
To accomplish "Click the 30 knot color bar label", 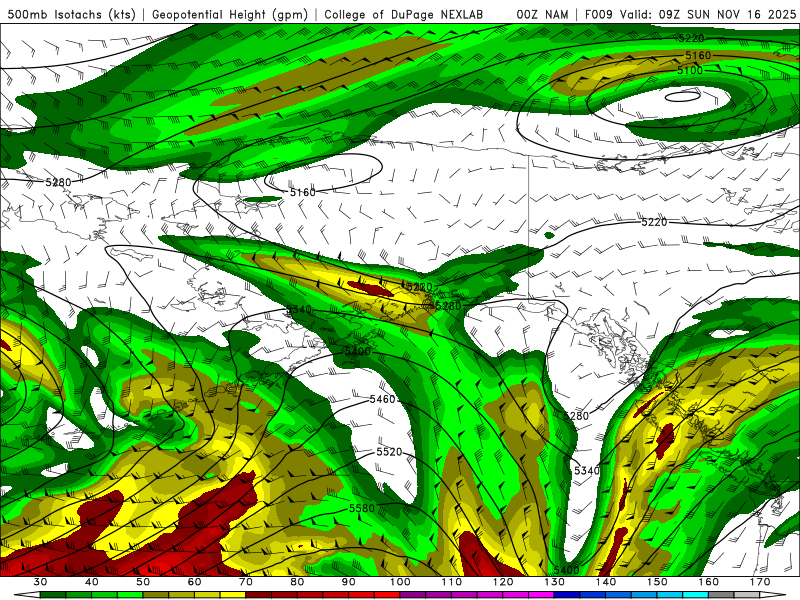I will (x=40, y=582).
